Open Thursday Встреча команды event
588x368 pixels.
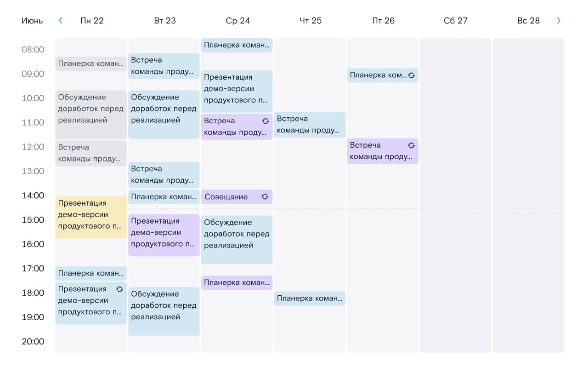tap(310, 125)
